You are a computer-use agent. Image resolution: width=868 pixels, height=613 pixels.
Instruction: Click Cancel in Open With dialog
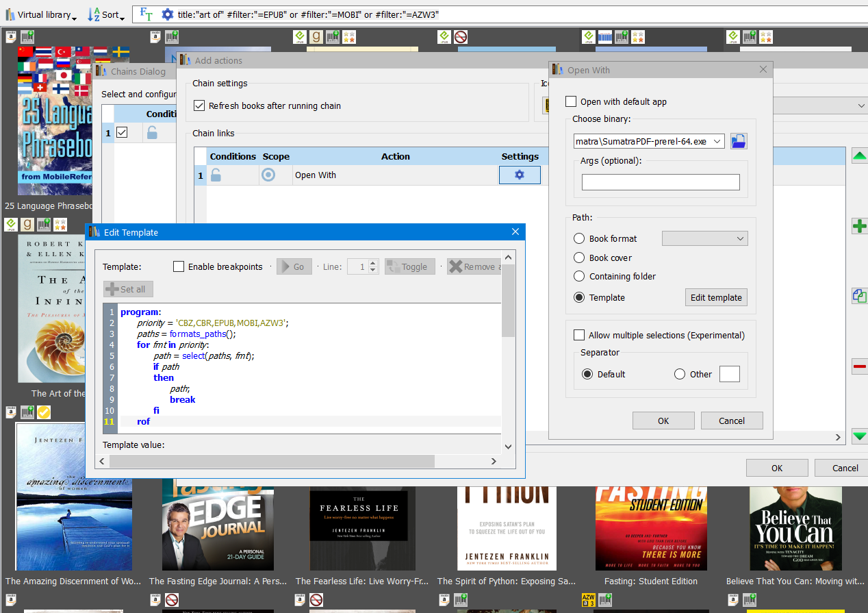point(732,421)
